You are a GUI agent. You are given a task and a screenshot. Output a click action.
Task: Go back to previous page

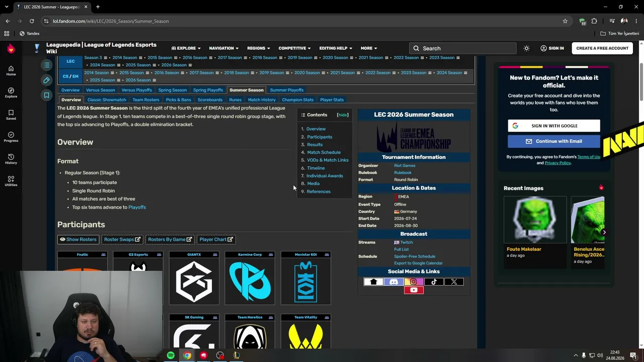[x=8, y=21]
